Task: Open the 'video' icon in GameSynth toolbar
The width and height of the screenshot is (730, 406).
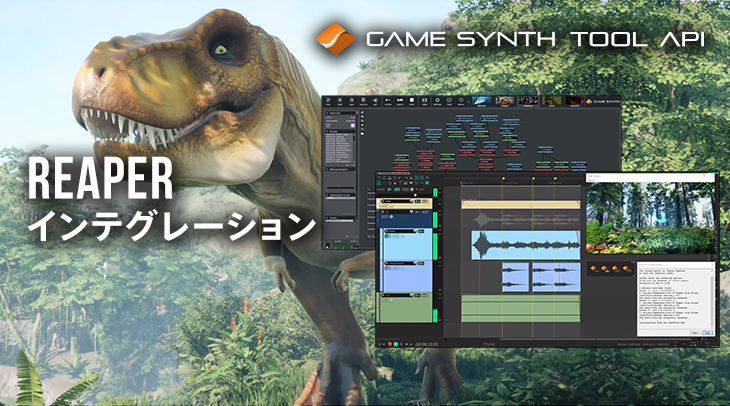Action: point(425,101)
